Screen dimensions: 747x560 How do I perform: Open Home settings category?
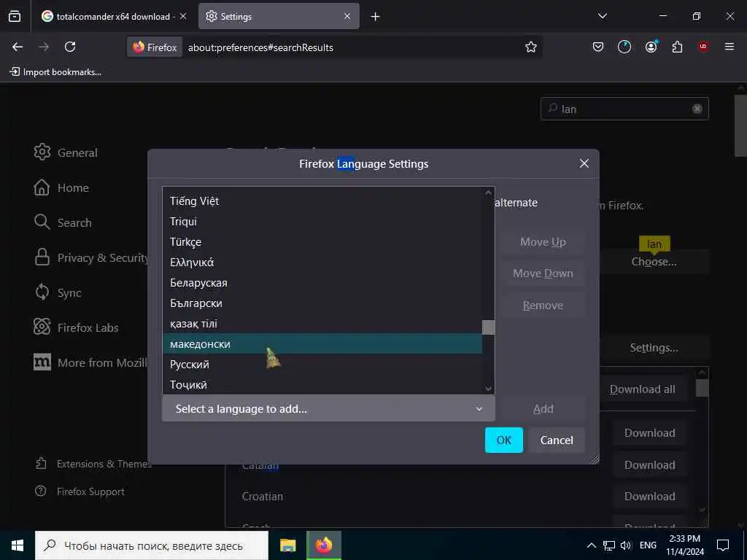click(61, 187)
